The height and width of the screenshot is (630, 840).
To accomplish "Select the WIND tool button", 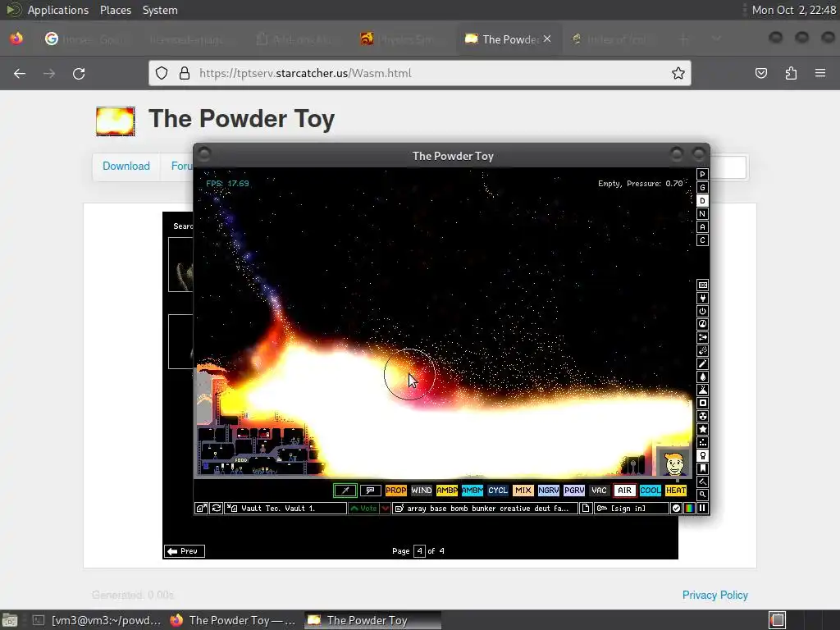I will [422, 491].
